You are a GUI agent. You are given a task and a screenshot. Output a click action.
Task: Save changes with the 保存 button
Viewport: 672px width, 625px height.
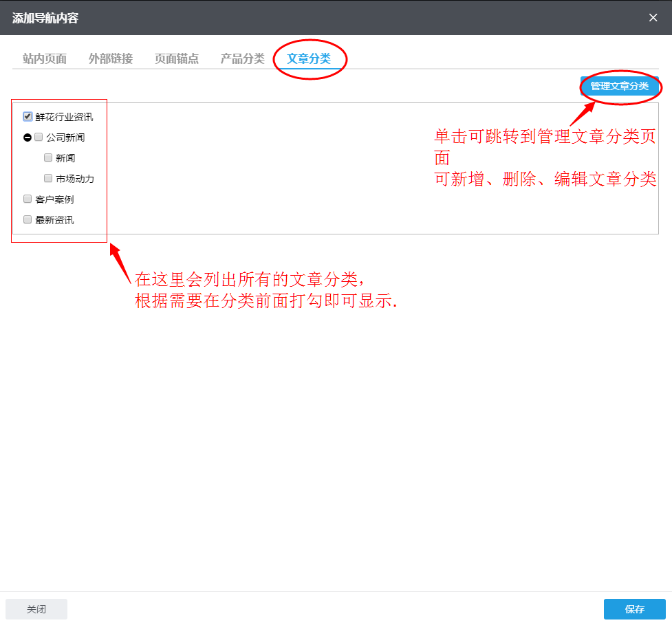tap(633, 608)
